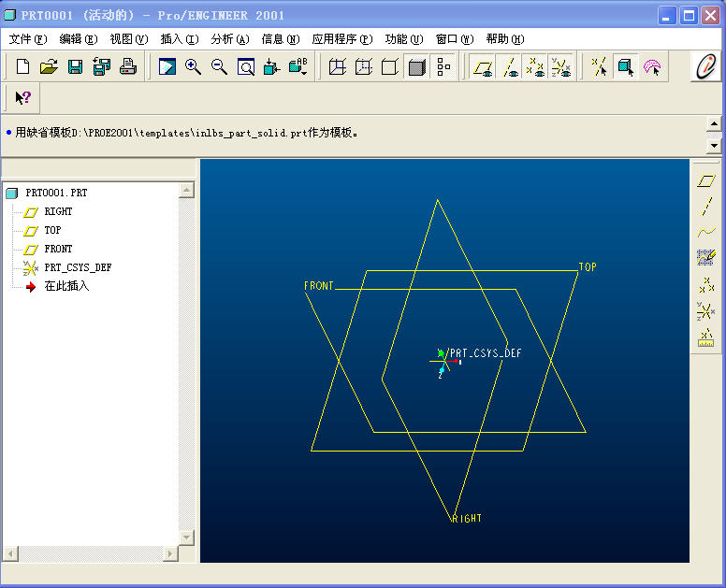The image size is (726, 588).
Task: Click the pink surface selection icon
Action: pos(652,67)
